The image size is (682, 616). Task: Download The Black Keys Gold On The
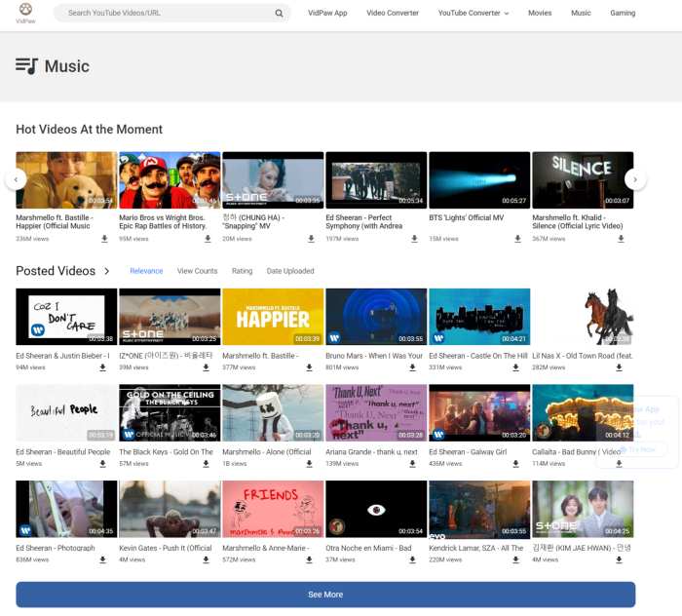coord(206,464)
